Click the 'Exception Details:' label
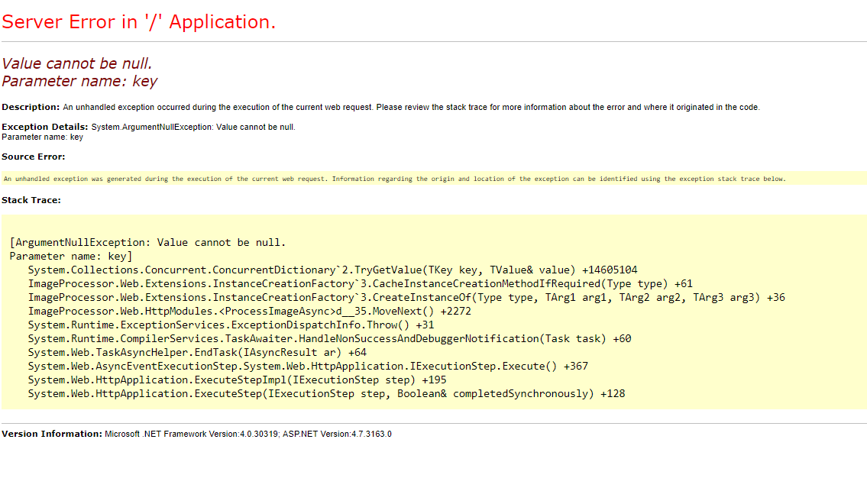The height and width of the screenshot is (504, 867). pyautogui.click(x=45, y=127)
